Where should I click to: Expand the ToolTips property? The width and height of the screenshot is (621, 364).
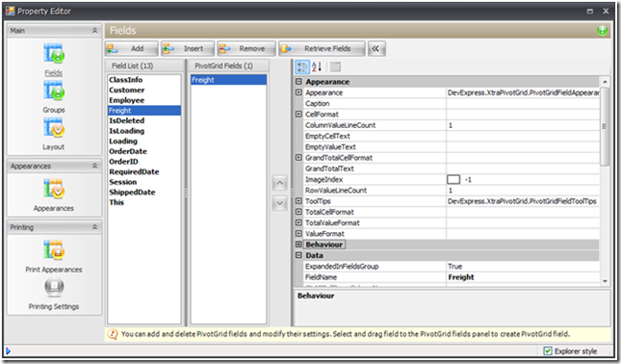tap(299, 201)
